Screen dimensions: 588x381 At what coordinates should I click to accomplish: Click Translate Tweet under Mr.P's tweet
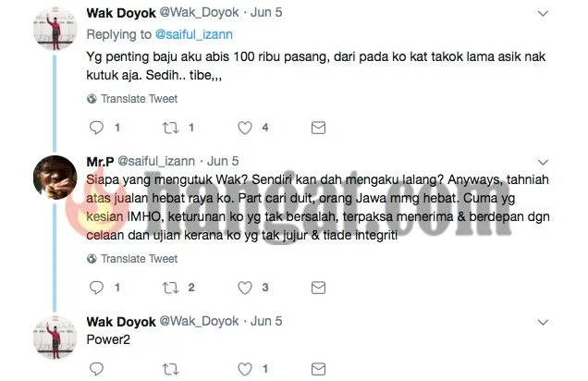[139, 259]
